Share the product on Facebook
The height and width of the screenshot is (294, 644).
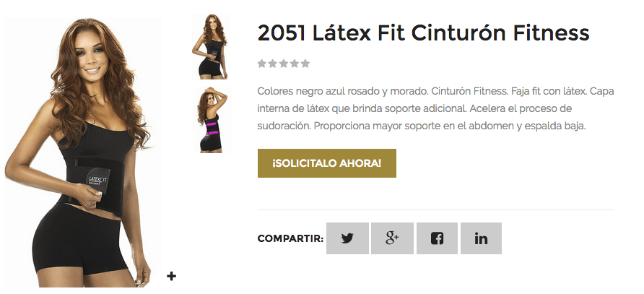coord(437,238)
